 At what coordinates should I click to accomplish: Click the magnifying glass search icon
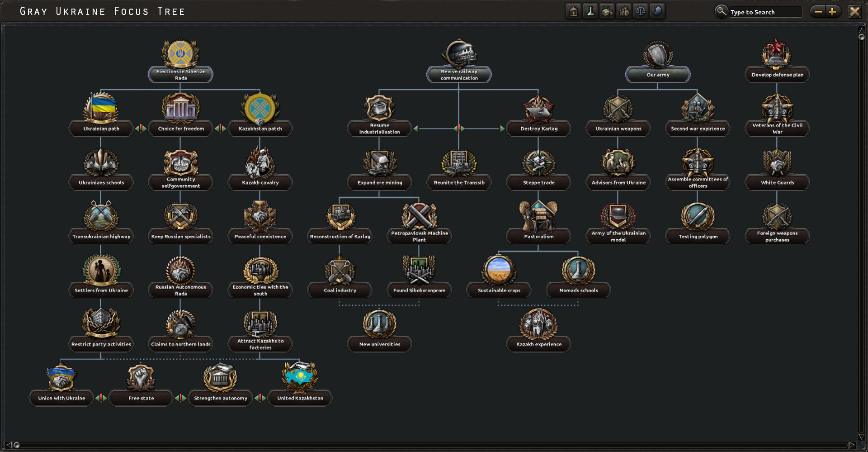point(721,11)
